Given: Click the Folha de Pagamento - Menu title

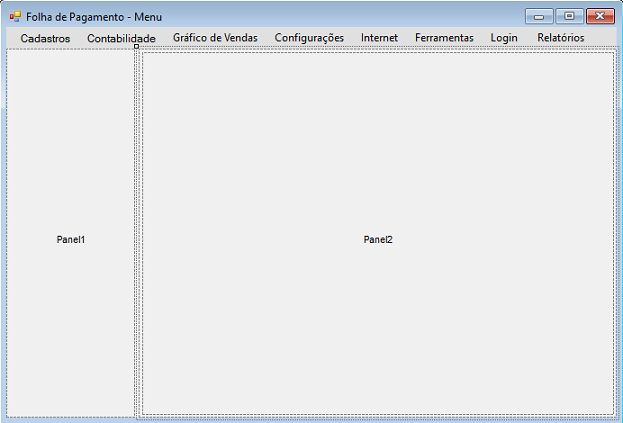Looking at the screenshot, I should click(x=94, y=17).
